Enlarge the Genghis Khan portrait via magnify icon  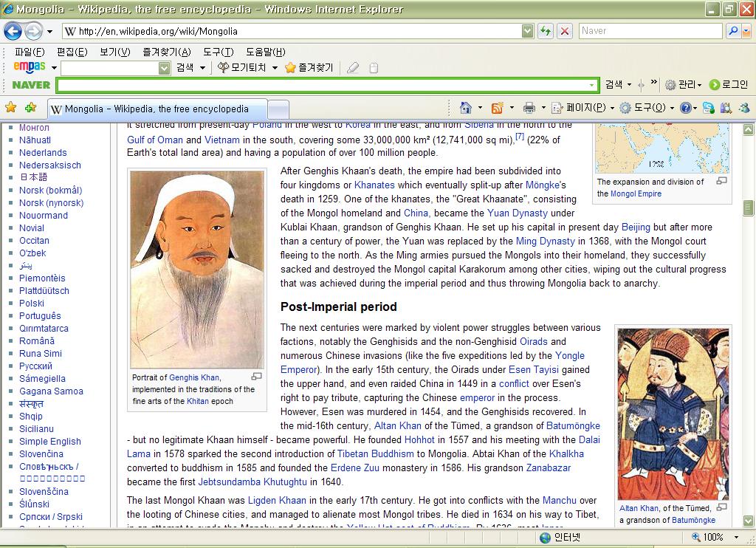[x=256, y=376]
